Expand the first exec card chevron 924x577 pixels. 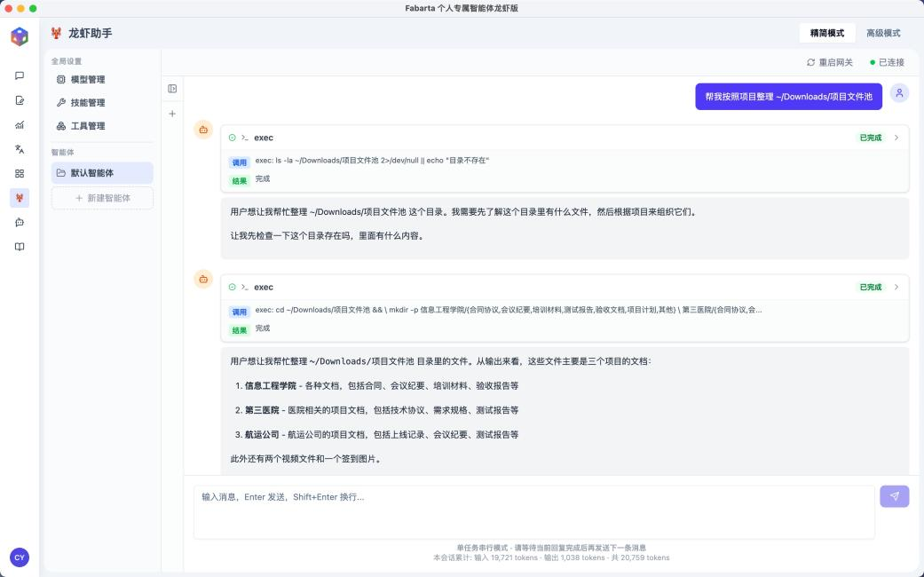click(x=896, y=138)
